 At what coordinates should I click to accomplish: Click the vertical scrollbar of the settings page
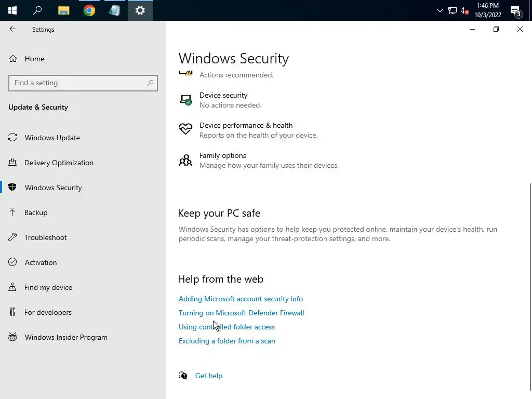point(530,287)
